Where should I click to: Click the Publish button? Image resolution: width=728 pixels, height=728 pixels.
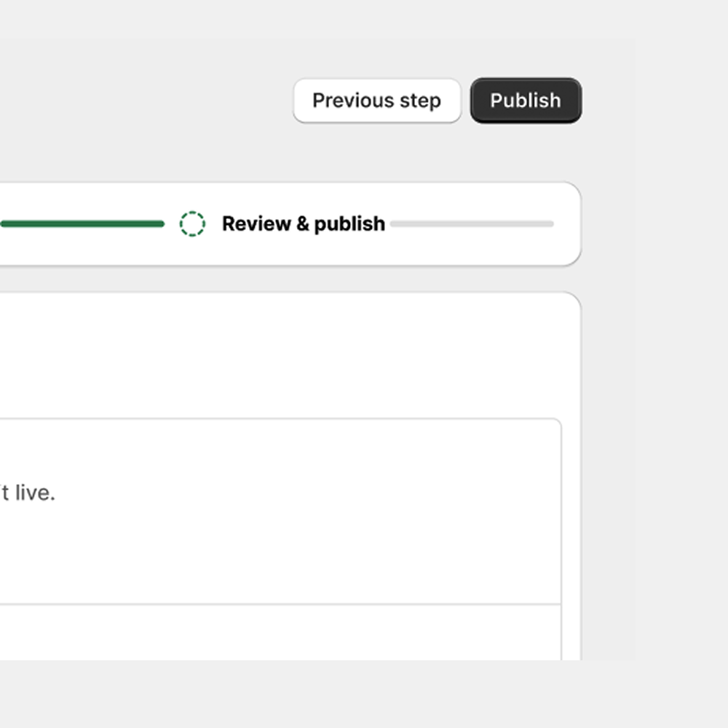tap(526, 100)
